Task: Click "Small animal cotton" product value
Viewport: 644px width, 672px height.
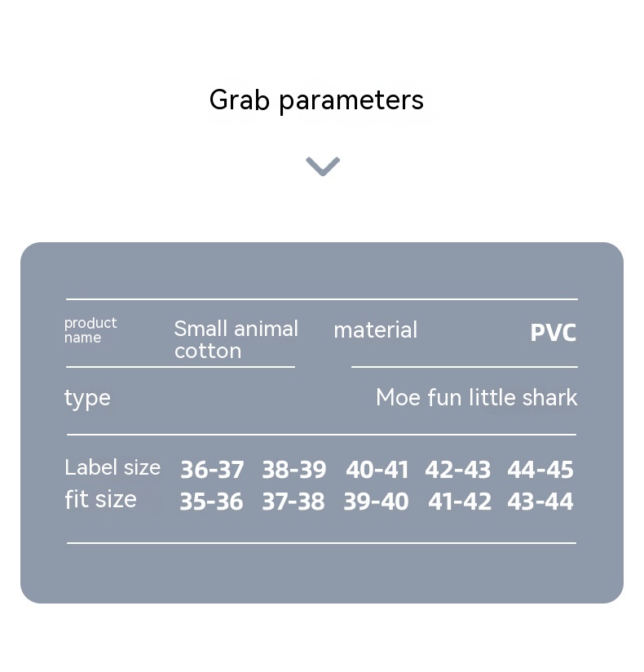Action: pyautogui.click(x=236, y=339)
